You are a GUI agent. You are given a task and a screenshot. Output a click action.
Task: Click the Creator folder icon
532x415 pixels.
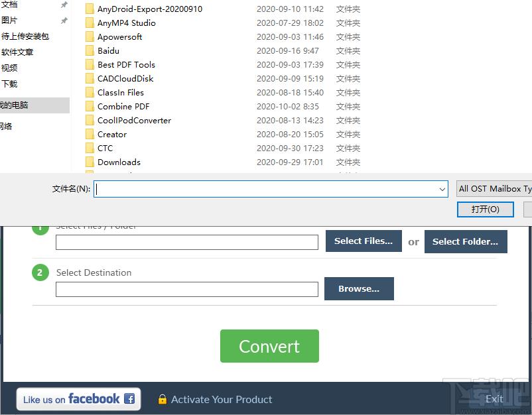pos(90,135)
